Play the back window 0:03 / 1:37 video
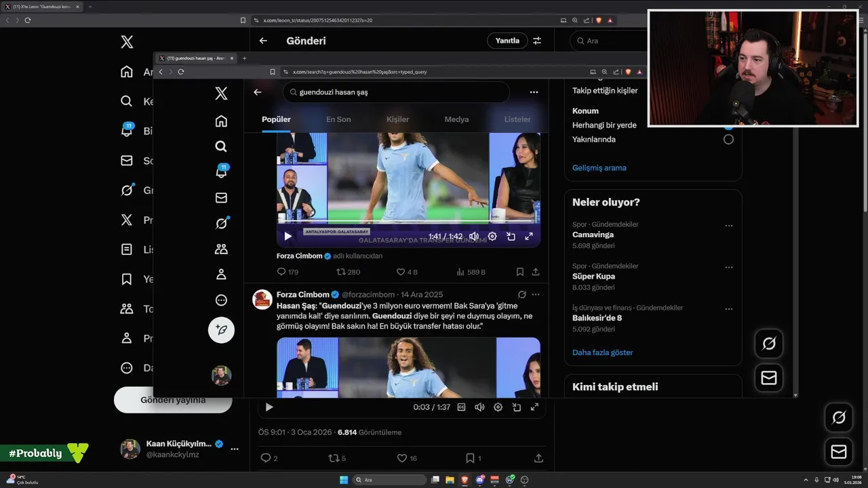Viewport: 868px width, 488px height. [x=269, y=407]
